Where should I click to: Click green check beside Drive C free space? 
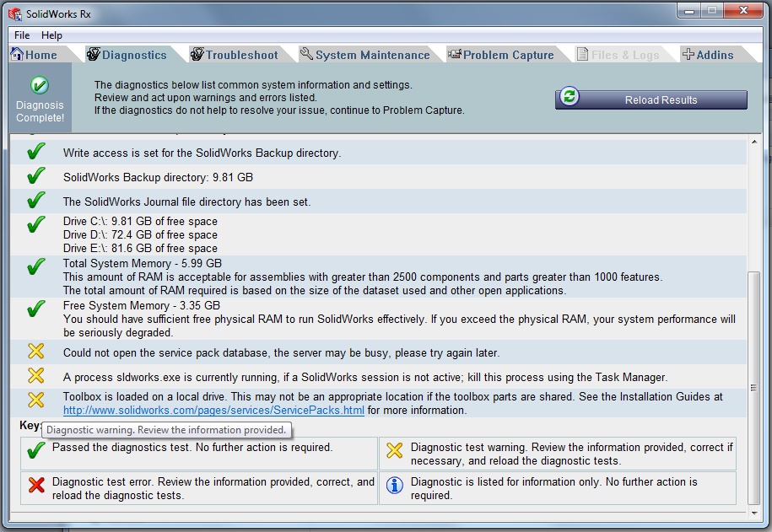pyautogui.click(x=36, y=224)
